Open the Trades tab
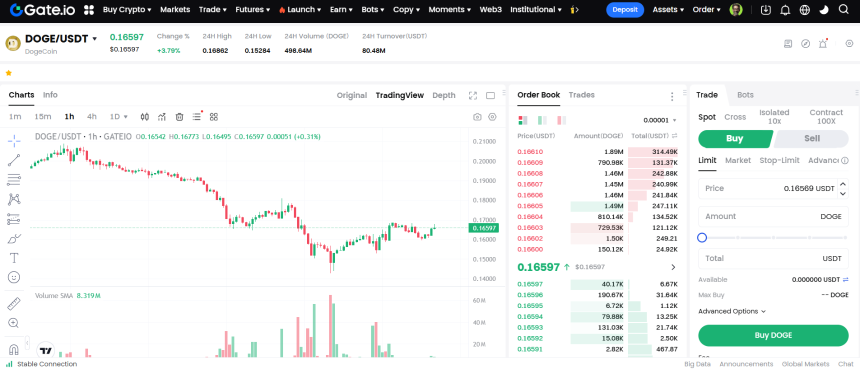Viewport: 860px width, 369px height. pos(581,95)
